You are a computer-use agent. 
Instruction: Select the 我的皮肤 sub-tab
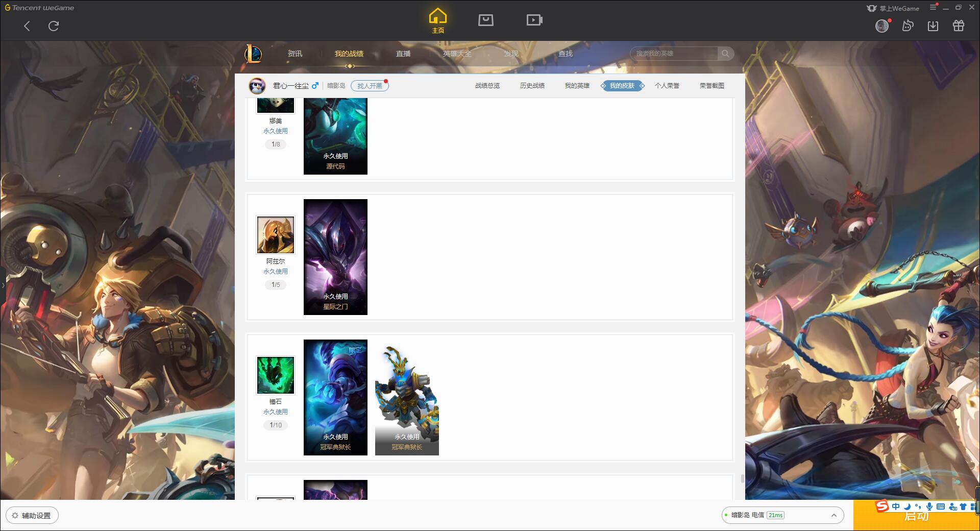tap(622, 86)
